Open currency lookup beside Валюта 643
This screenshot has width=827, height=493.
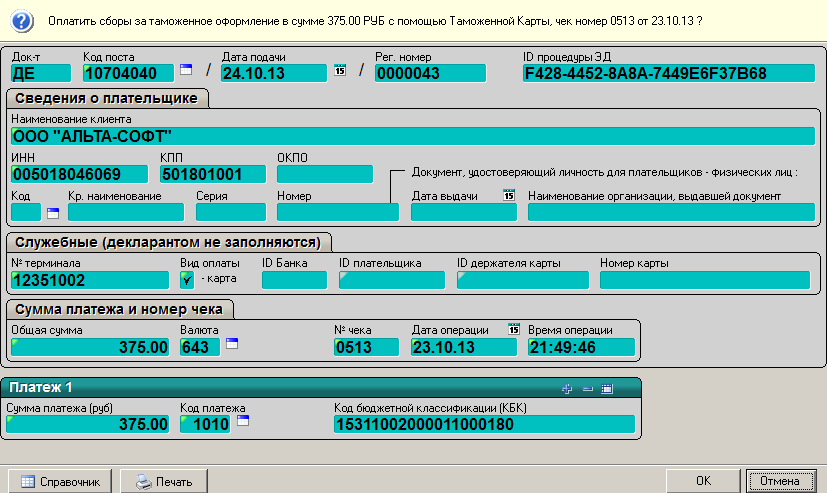[232, 344]
